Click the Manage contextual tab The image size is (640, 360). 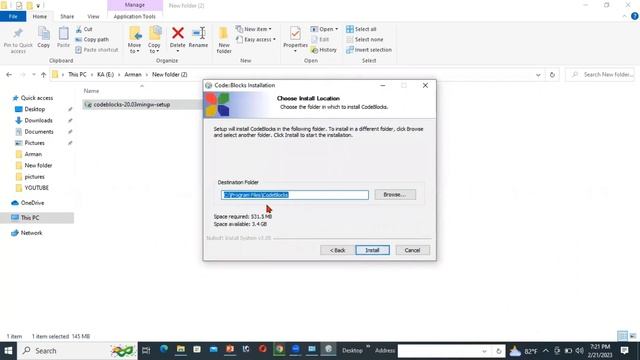coord(135,5)
